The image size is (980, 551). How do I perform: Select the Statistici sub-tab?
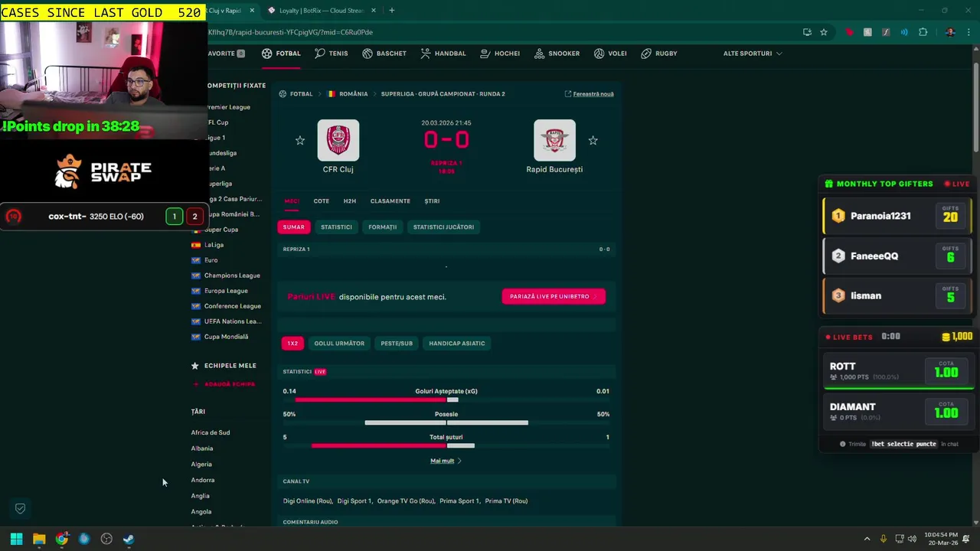pos(336,227)
